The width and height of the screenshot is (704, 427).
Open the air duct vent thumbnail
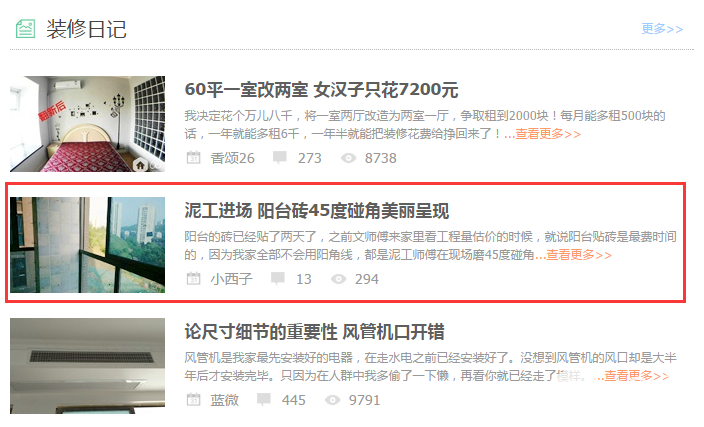tap(88, 366)
